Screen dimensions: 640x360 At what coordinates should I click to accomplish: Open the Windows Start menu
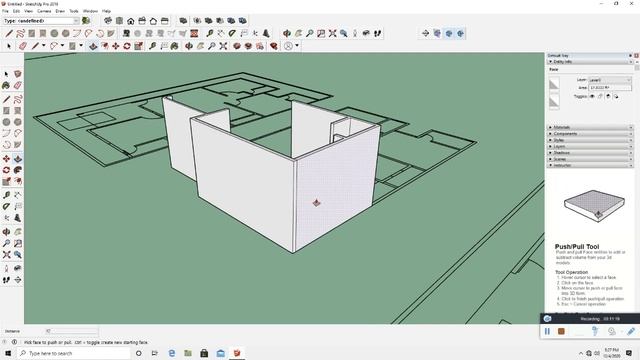8,353
